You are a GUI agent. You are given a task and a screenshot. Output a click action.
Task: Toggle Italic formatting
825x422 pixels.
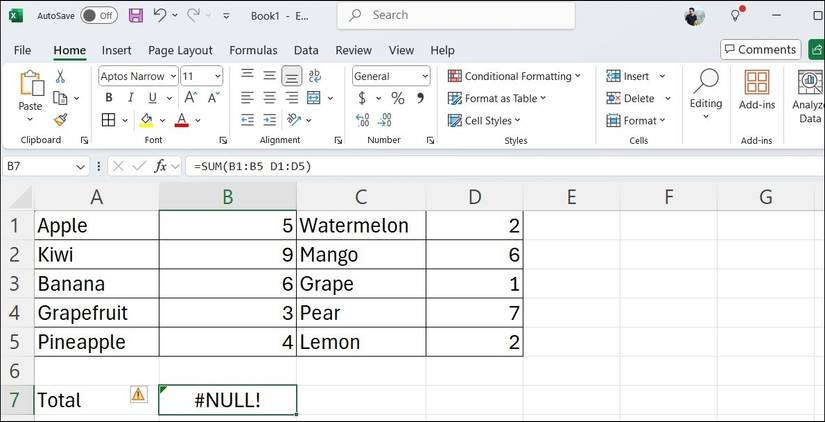(x=130, y=98)
